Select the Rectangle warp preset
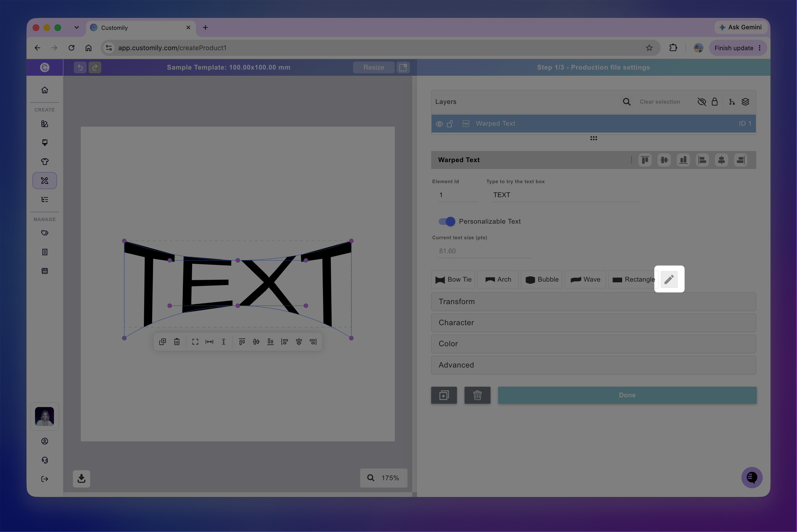Image resolution: width=797 pixels, height=532 pixels. tap(633, 279)
